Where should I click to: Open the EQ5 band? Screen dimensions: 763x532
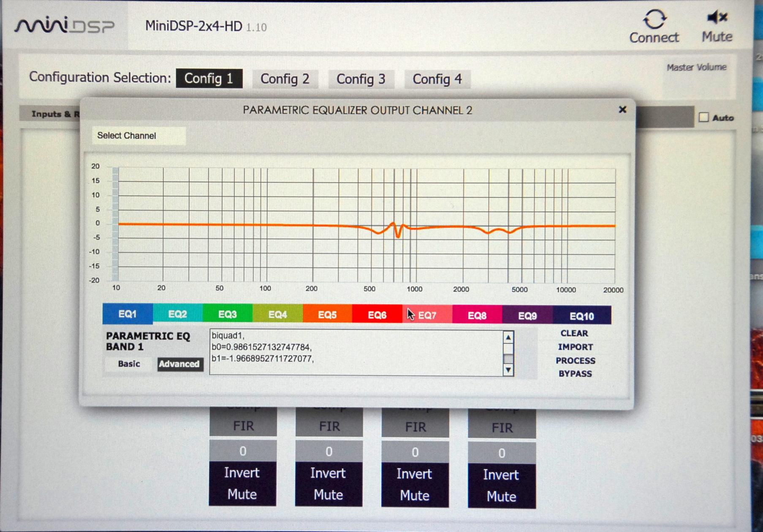point(327,315)
